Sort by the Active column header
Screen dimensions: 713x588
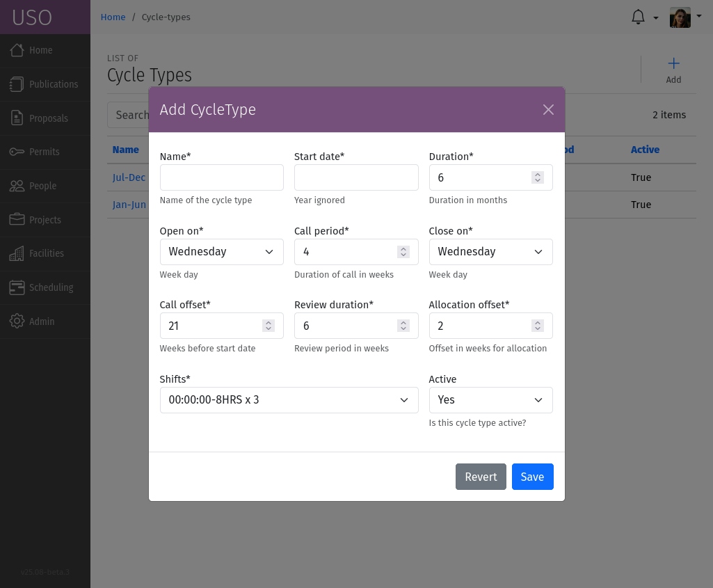coord(645,150)
